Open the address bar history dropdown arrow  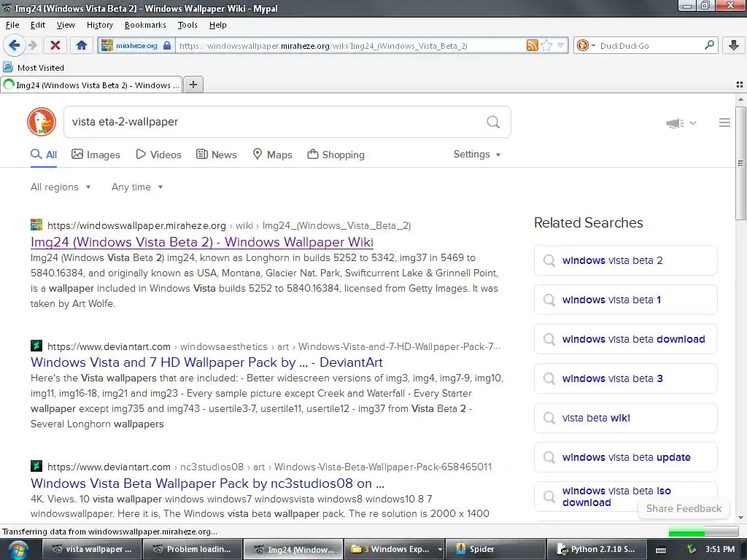coord(560,46)
